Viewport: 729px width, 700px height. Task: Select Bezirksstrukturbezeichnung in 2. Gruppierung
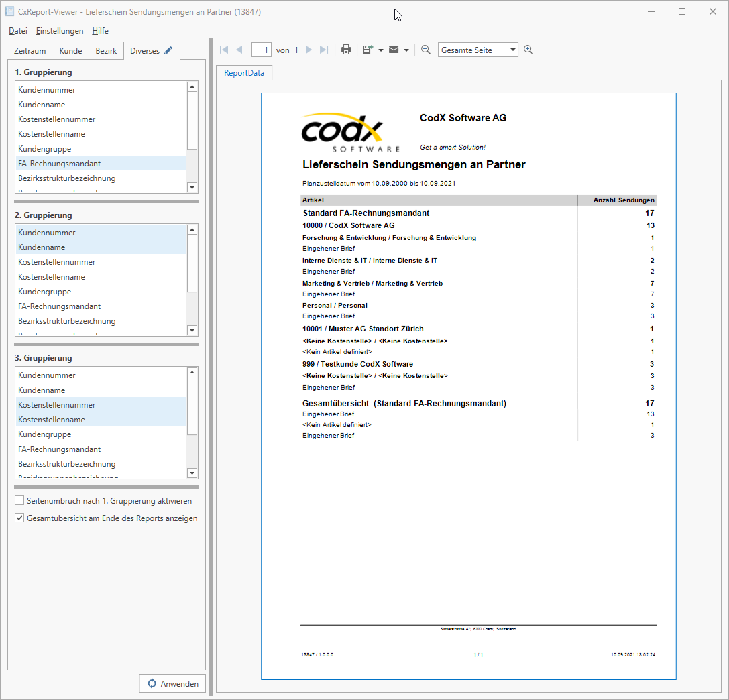[101, 321]
